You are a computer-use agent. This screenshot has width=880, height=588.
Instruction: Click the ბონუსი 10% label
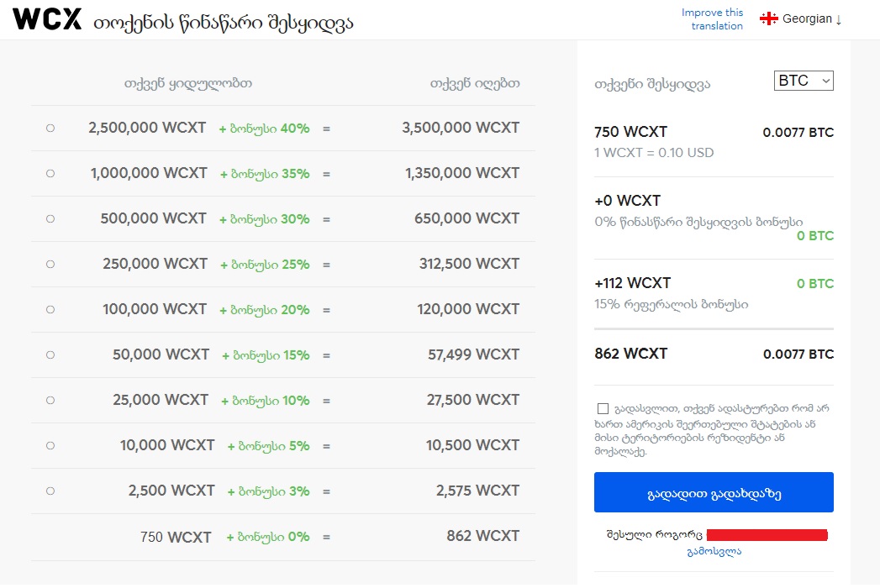click(x=266, y=402)
